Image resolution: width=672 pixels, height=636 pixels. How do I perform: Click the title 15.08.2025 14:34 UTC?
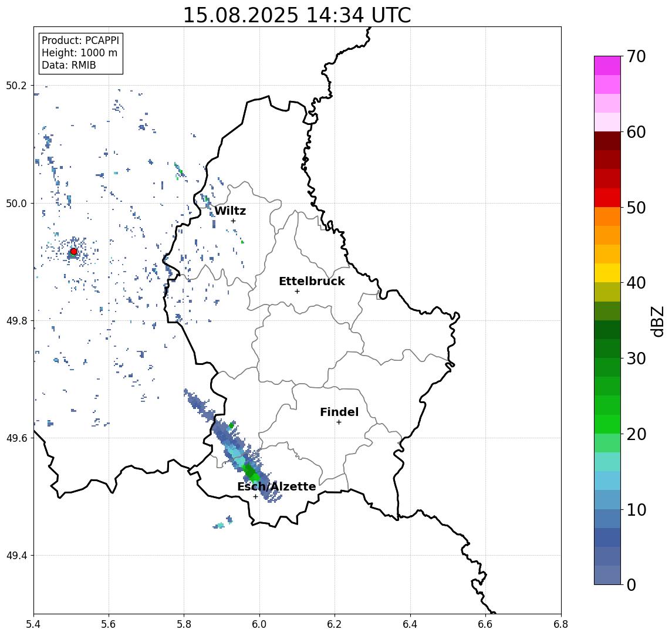[x=297, y=15]
